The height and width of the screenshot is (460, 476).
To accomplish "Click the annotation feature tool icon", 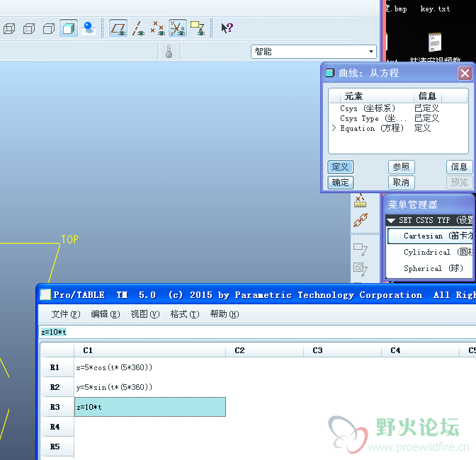I will tap(361, 250).
